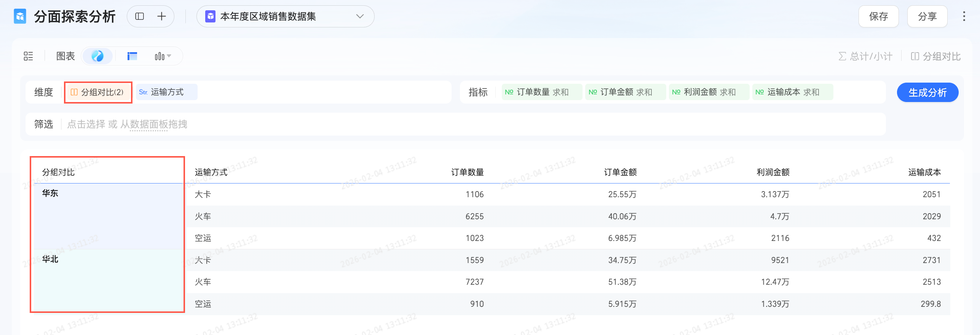Screen dimensions: 980x335
Task: Click the value 7237
Action: pyautogui.click(x=474, y=282)
